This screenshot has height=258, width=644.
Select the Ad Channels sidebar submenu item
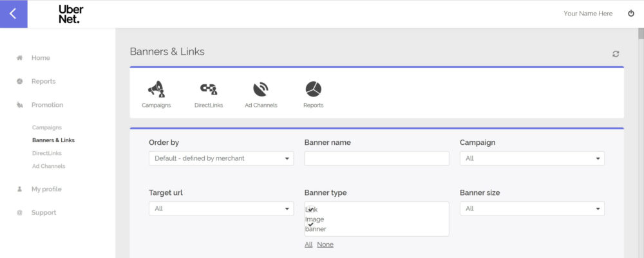coord(48,166)
